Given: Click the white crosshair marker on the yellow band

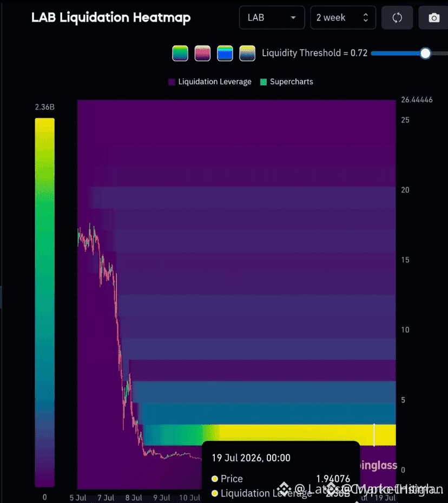Looking at the screenshot, I should [374, 435].
